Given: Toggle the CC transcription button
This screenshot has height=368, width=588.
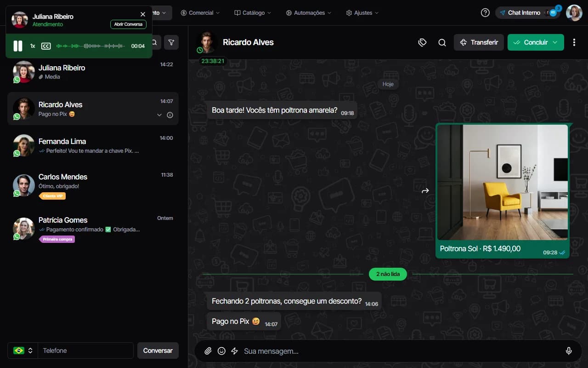Looking at the screenshot, I should tap(46, 46).
